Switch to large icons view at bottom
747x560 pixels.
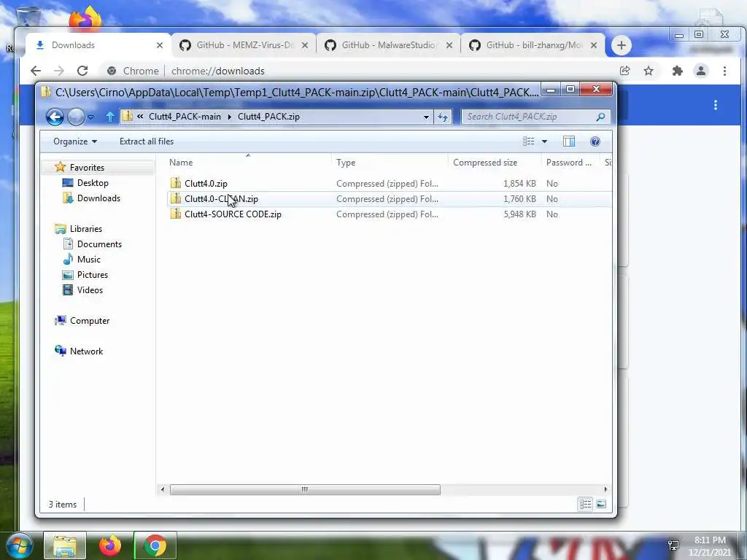coord(601,504)
